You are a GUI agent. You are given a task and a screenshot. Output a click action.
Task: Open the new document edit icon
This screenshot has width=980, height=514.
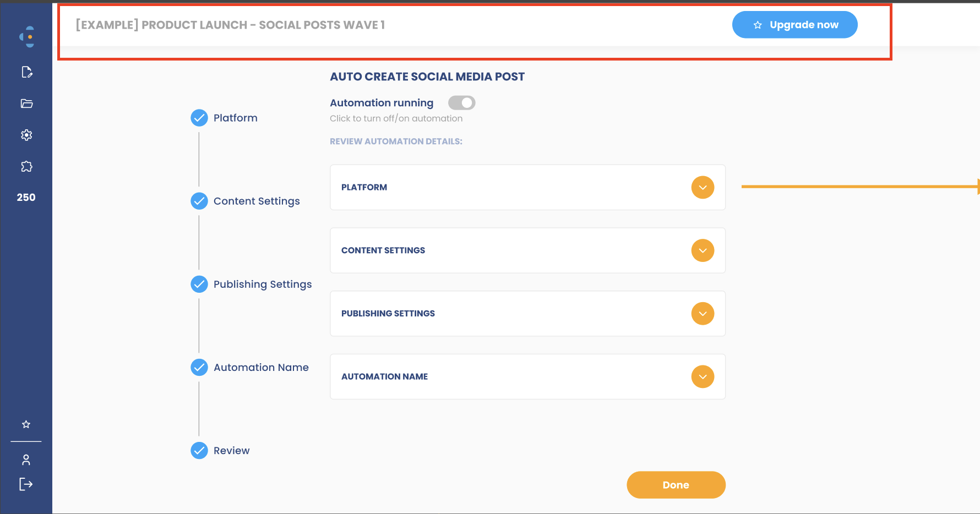point(26,72)
